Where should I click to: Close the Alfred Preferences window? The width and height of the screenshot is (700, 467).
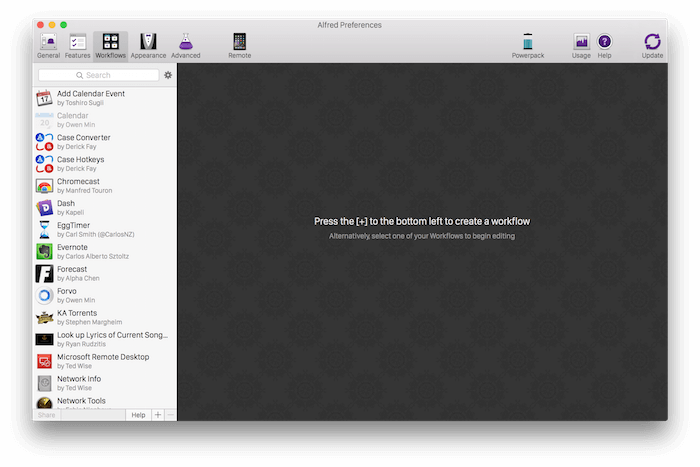click(x=40, y=25)
